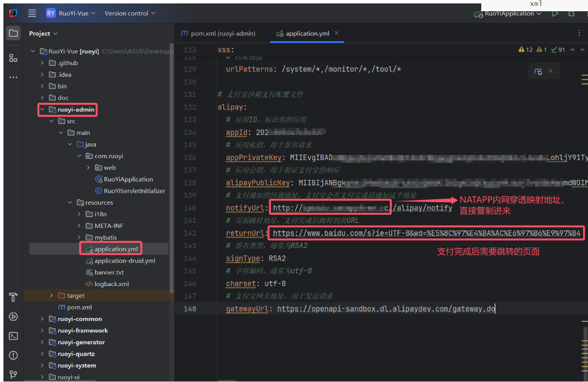The height and width of the screenshot is (382, 588).
Task: Expand the i18n folder
Action: click(79, 214)
